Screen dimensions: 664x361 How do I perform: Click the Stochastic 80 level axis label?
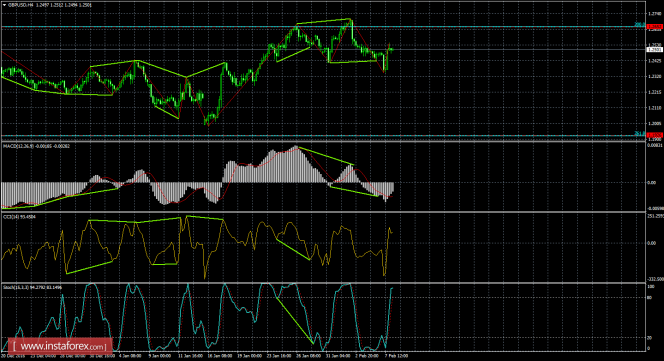pyautogui.click(x=650, y=298)
